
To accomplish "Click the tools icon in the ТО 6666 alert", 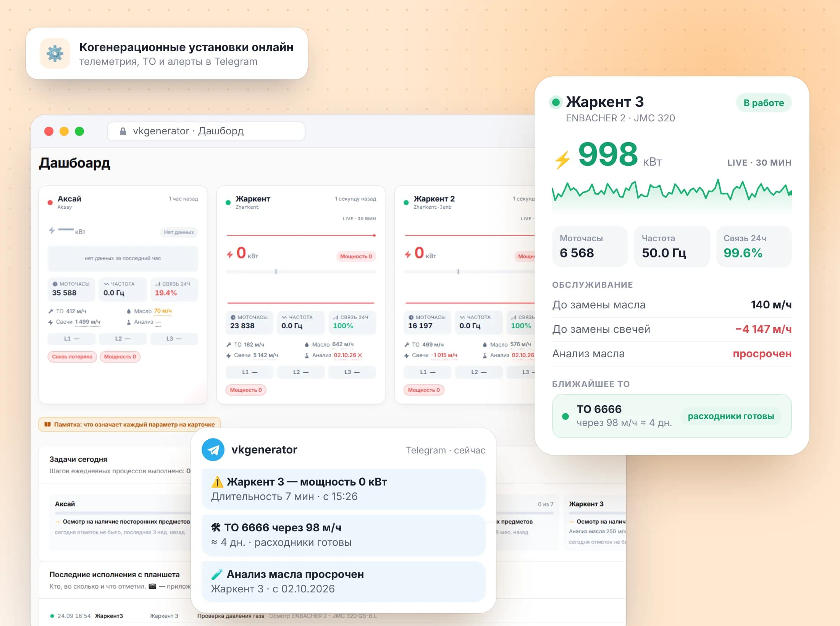I will [x=216, y=528].
